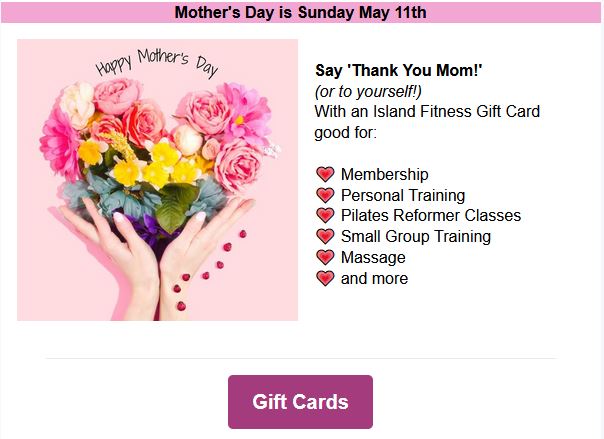Click the heart icon beside Small Group Training
This screenshot has height=439, width=604.
coord(325,236)
